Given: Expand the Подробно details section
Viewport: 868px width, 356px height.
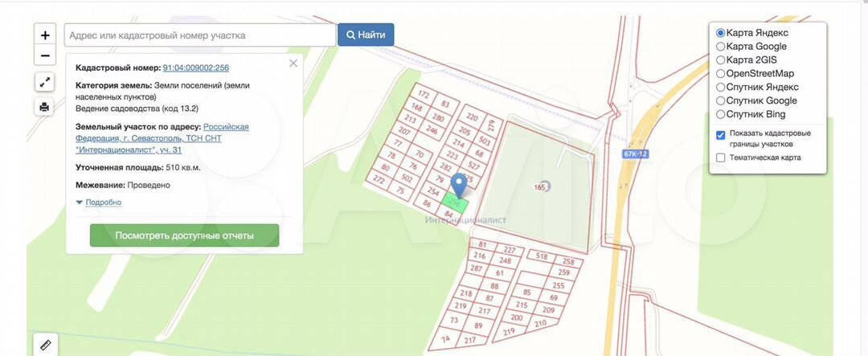Looking at the screenshot, I should pyautogui.click(x=104, y=203).
